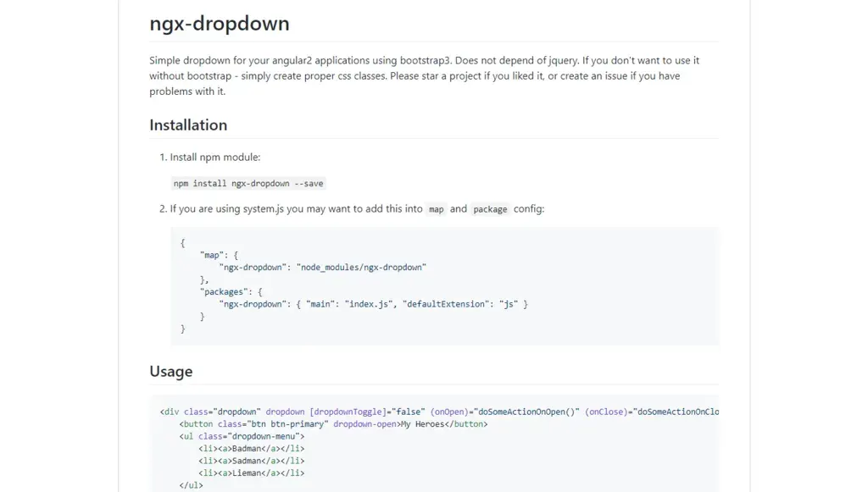868x492 pixels.
Task: Click the Badman list item code line
Action: point(251,448)
